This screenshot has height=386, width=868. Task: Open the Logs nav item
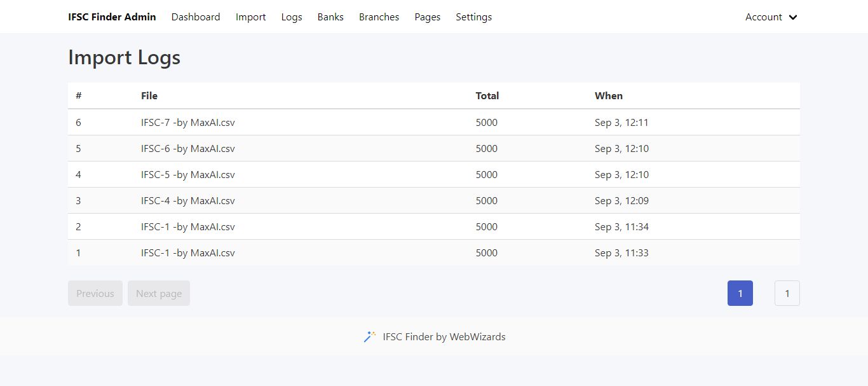pyautogui.click(x=292, y=17)
